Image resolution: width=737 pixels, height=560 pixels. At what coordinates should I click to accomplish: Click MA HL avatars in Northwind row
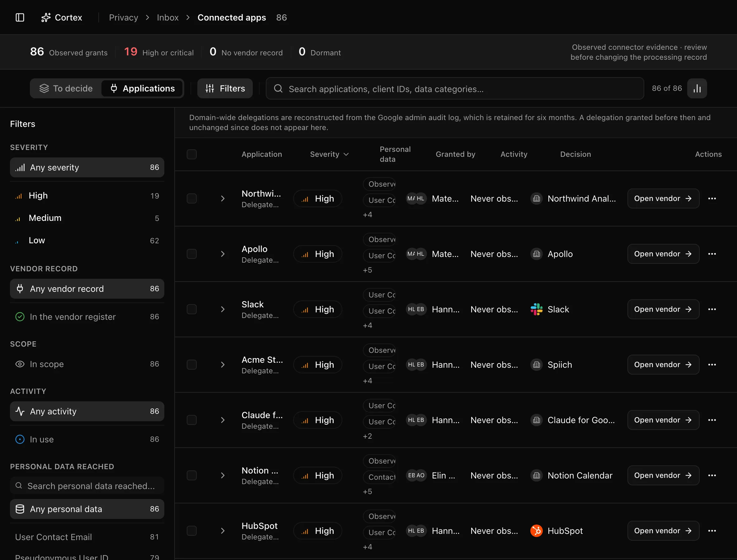pos(416,199)
